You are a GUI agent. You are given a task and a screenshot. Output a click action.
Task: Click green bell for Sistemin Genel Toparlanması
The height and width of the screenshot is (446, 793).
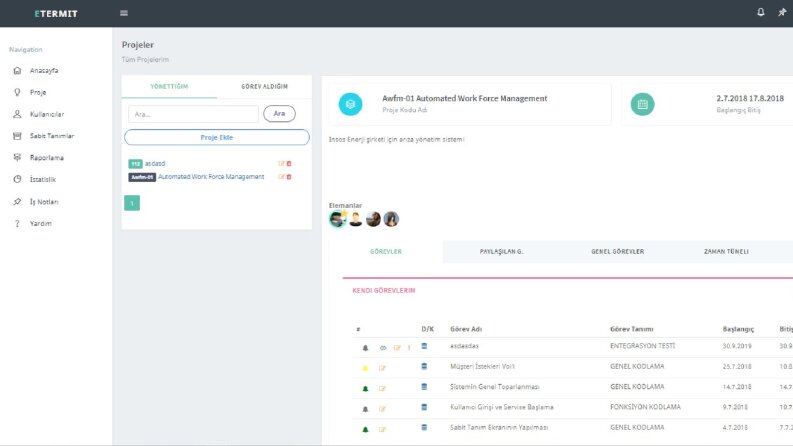(365, 388)
